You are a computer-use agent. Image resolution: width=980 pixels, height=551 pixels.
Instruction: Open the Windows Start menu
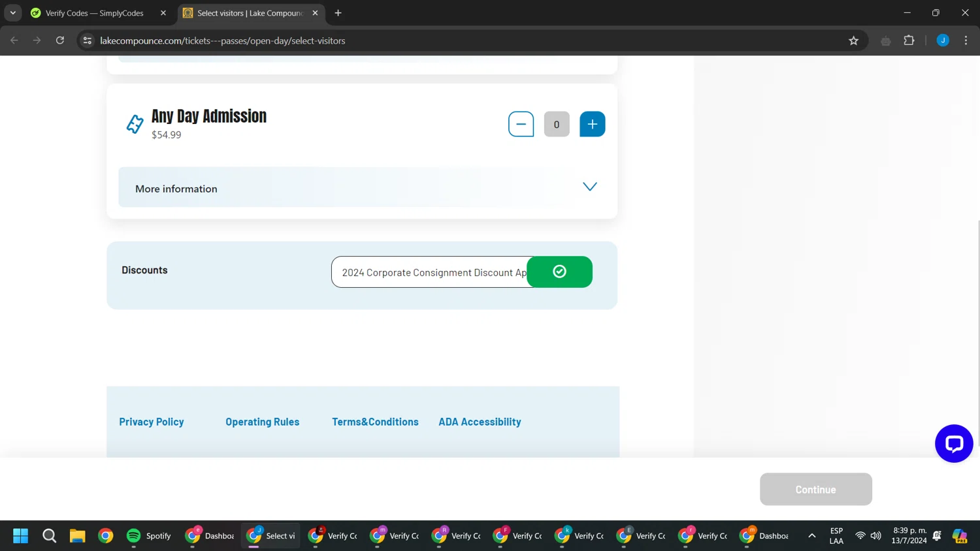pos(21,536)
